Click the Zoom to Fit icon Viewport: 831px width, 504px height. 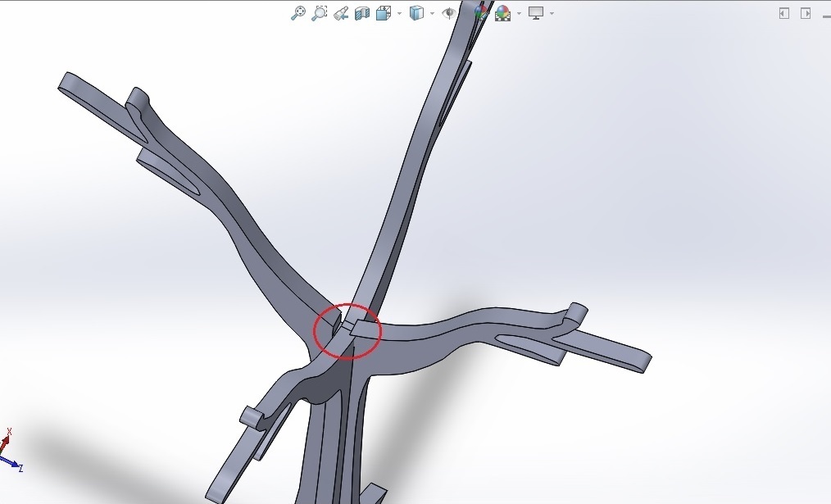click(x=298, y=13)
